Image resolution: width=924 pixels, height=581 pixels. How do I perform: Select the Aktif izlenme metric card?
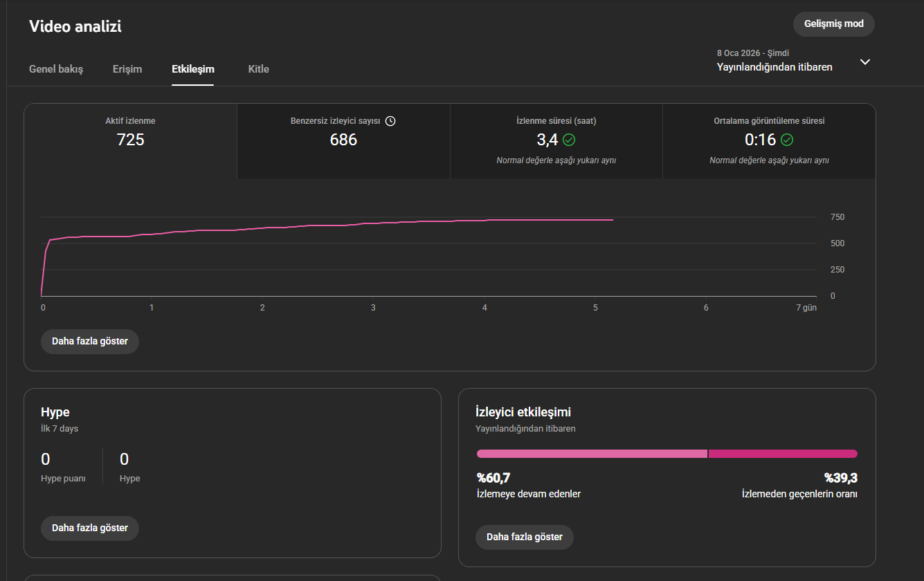[x=131, y=141]
